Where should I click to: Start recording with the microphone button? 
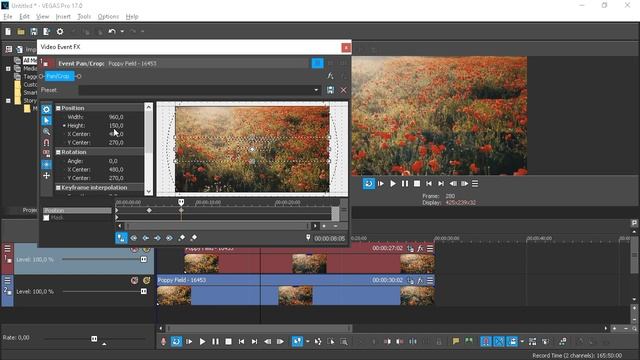click(164, 342)
